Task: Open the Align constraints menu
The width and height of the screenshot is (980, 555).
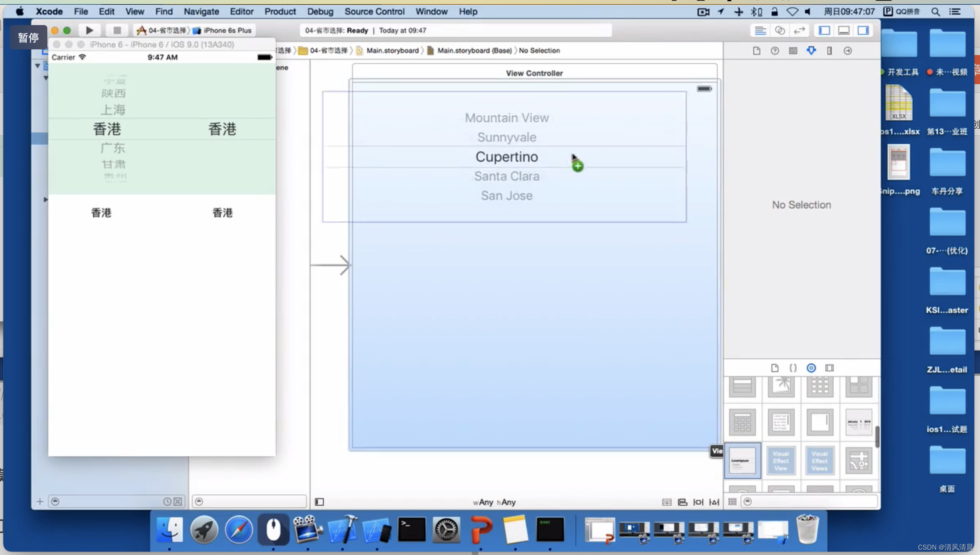Action: pyautogui.click(x=682, y=502)
